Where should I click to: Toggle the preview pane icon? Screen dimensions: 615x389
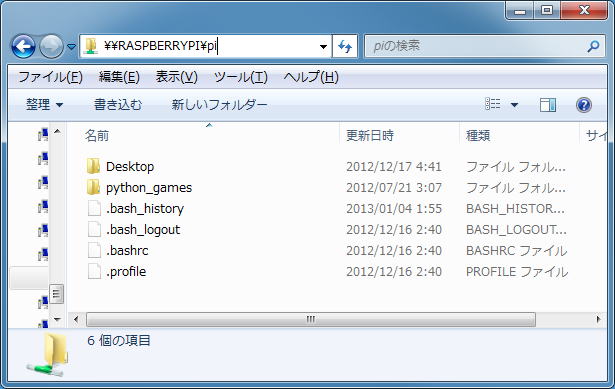[x=548, y=105]
